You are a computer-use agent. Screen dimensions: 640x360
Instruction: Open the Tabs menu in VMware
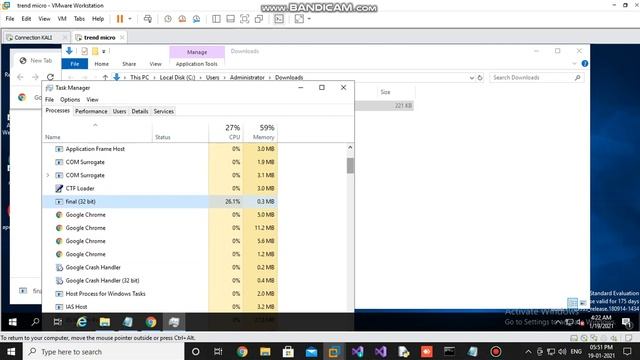pyautogui.click(x=79, y=19)
